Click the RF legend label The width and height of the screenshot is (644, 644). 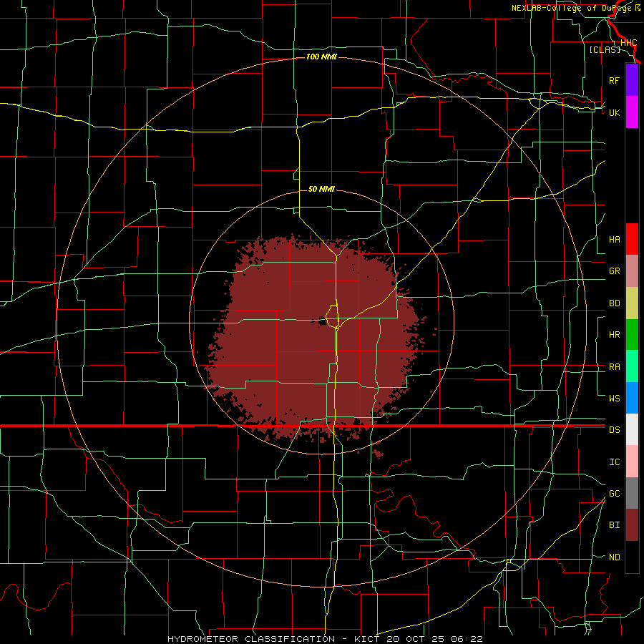[x=614, y=80]
